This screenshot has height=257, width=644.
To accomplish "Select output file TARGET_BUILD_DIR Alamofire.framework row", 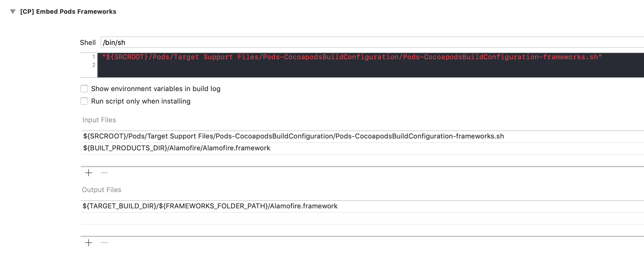I will click(x=362, y=206).
